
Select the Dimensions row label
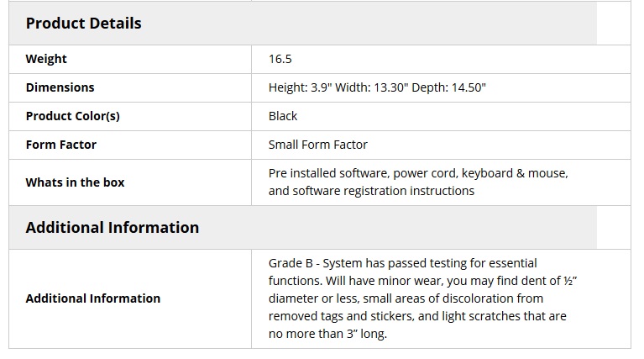60,87
